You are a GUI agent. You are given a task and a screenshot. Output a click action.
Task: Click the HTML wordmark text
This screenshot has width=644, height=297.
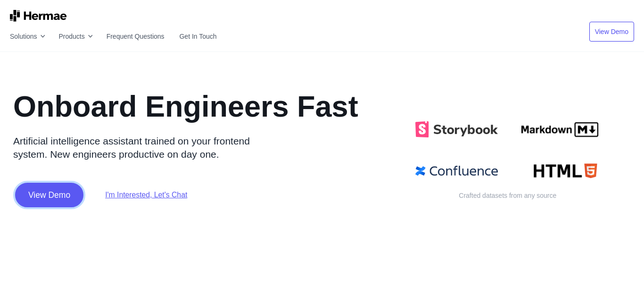pyautogui.click(x=558, y=171)
